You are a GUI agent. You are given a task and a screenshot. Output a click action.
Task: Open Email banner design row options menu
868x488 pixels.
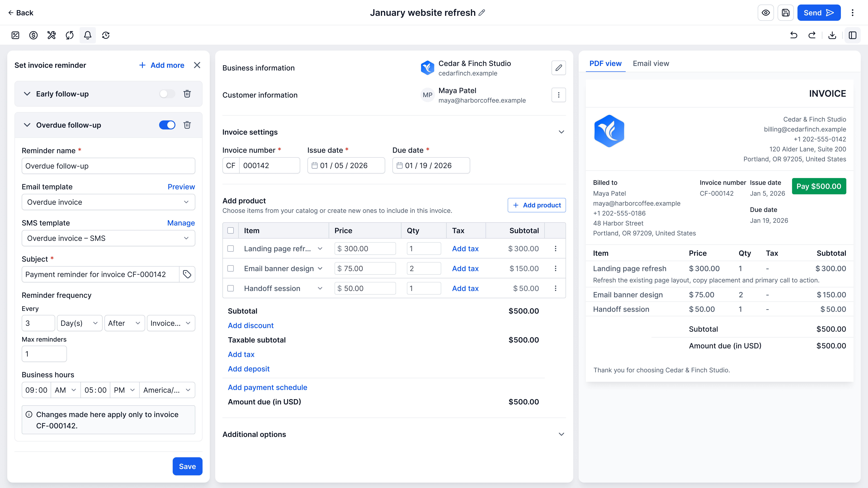(556, 268)
